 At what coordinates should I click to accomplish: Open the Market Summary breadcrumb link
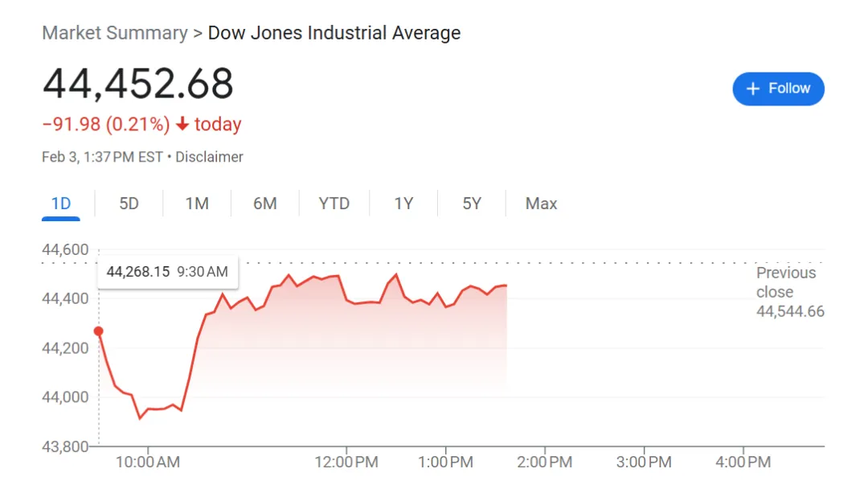coord(115,33)
